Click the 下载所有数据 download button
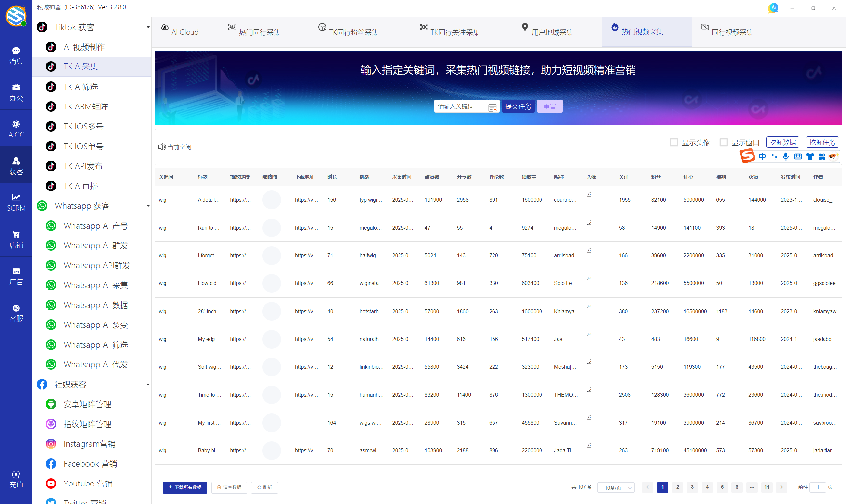847x504 pixels. 185,487
